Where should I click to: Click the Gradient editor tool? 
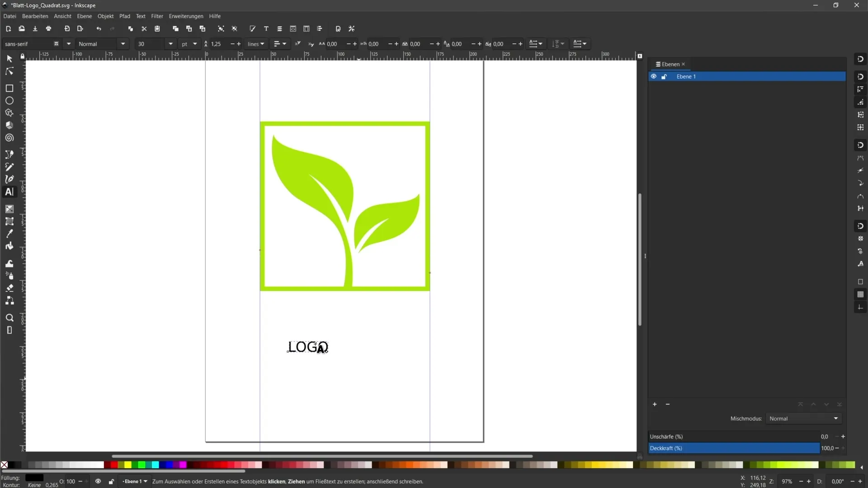[9, 209]
